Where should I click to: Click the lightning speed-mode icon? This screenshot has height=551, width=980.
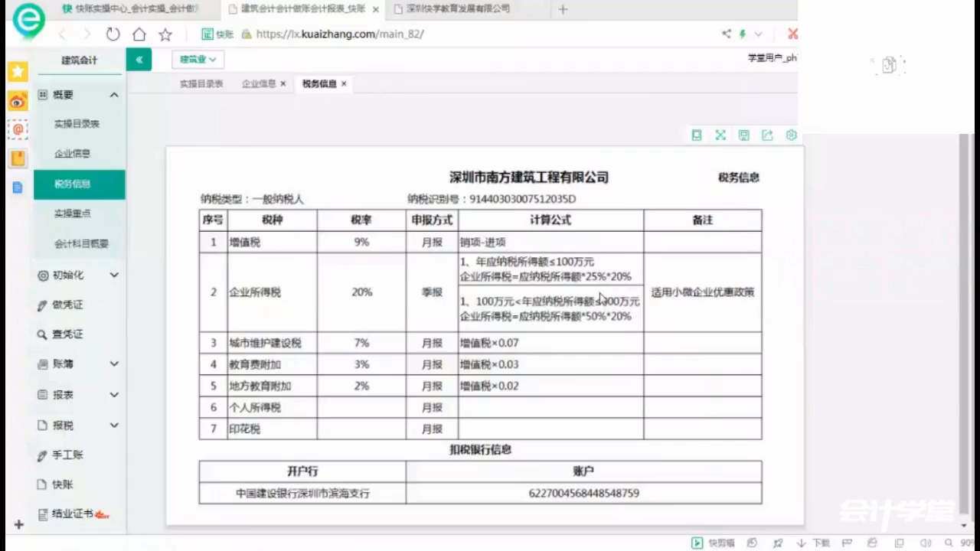pos(742,34)
